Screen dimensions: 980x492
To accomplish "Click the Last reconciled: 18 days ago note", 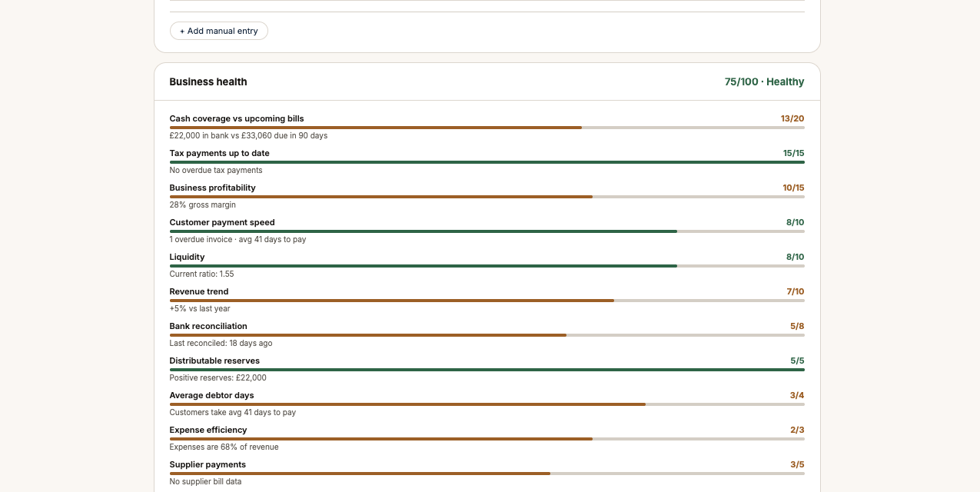I will pyautogui.click(x=221, y=343).
